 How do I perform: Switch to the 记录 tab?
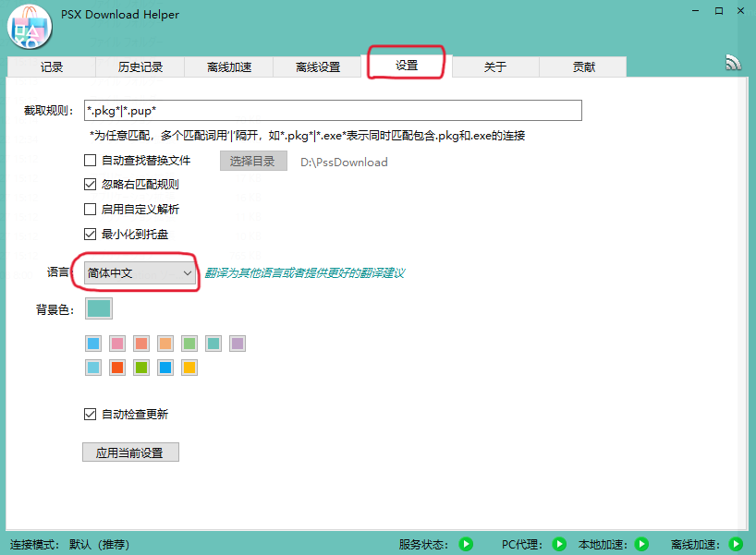pyautogui.click(x=52, y=67)
